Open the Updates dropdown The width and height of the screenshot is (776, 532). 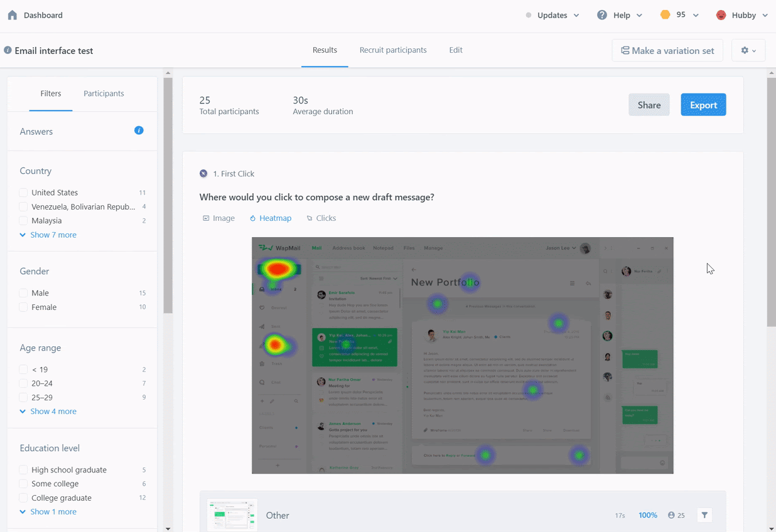pyautogui.click(x=552, y=15)
